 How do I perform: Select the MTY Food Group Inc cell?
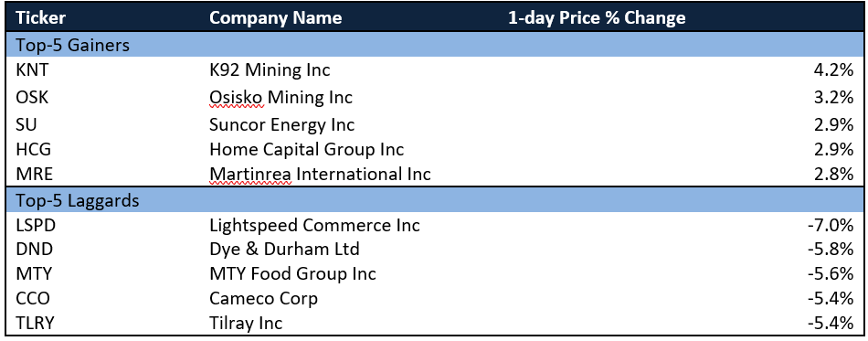pyautogui.click(x=293, y=273)
